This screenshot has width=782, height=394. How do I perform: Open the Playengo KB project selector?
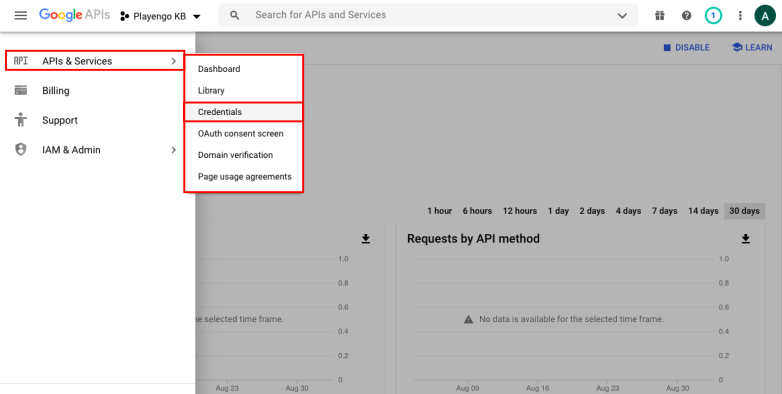pyautogui.click(x=160, y=16)
